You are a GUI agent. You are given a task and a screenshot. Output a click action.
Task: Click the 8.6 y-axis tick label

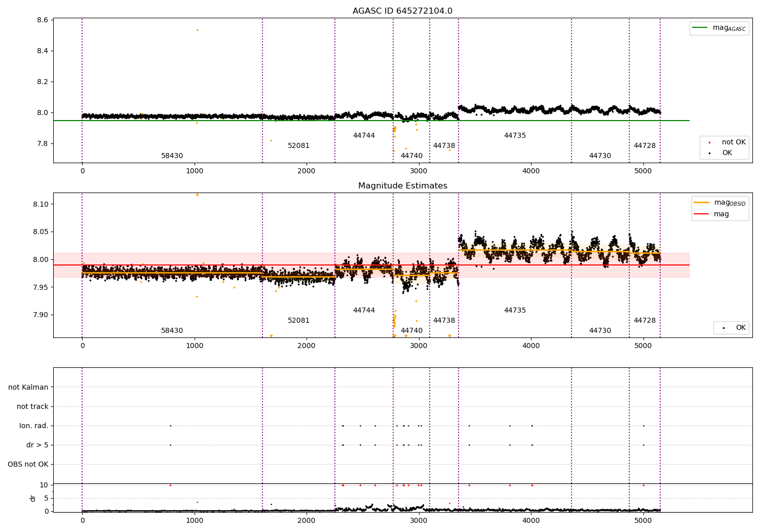tap(43, 20)
